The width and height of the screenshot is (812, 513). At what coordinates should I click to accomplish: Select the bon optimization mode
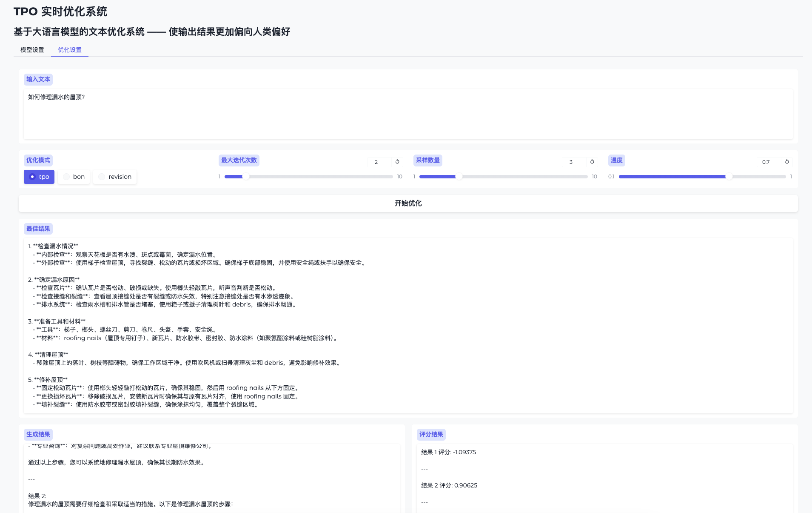tap(74, 176)
